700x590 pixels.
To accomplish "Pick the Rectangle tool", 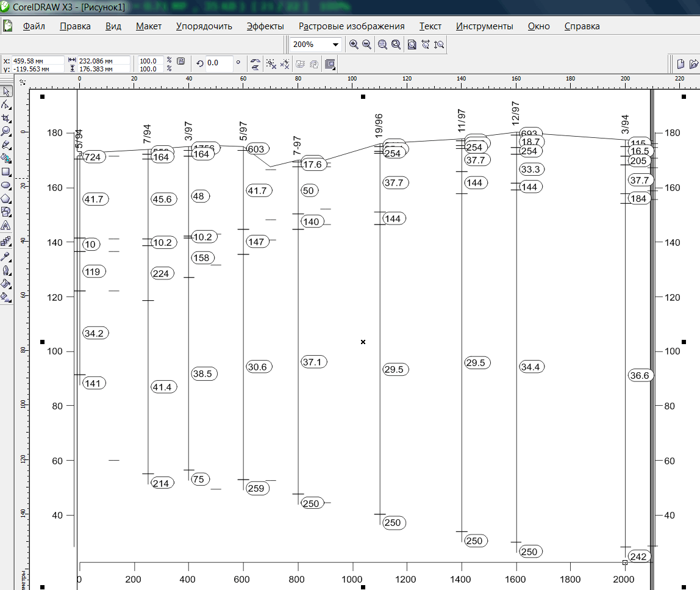I will [x=6, y=171].
